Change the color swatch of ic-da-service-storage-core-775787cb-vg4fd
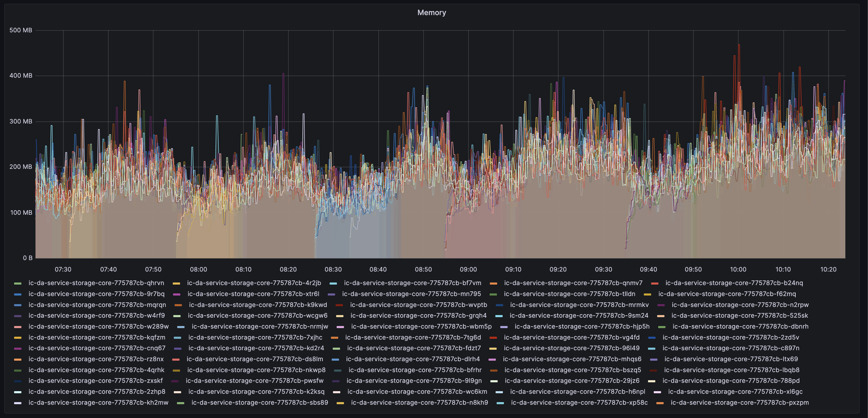 point(493,337)
